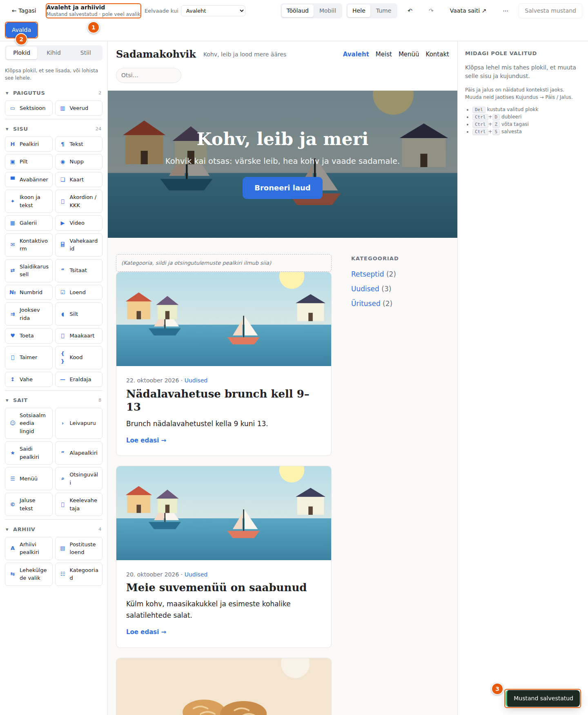588x715 pixels.
Task: Open the three-dot more options menu
Action: [506, 11]
